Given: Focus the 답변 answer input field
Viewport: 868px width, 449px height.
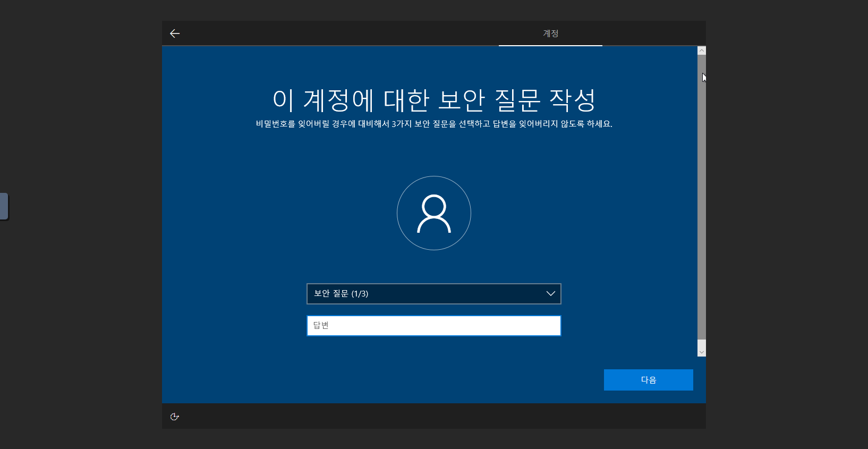Looking at the screenshot, I should coord(434,326).
